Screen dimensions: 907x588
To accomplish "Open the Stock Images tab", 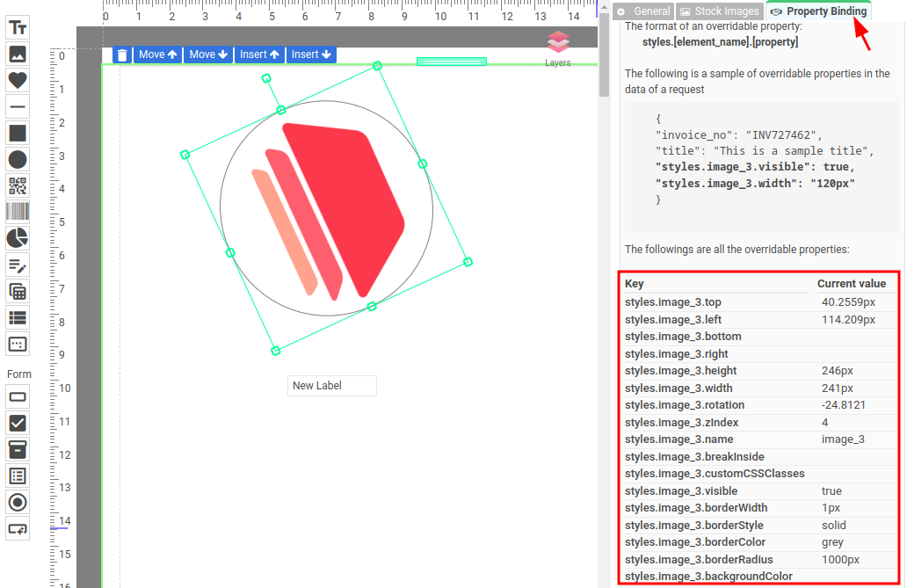I will [719, 11].
